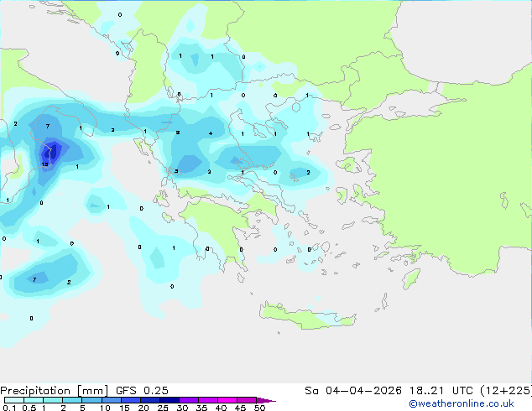
Task: Click the 30–35 mm purple legend swatch
Action: point(188,400)
